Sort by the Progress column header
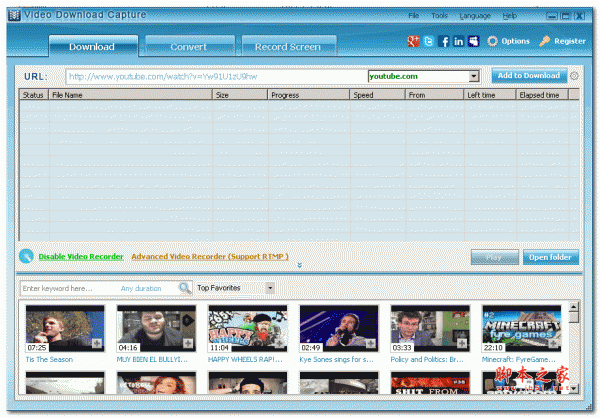This screenshot has height=418, width=600. pyautogui.click(x=308, y=95)
